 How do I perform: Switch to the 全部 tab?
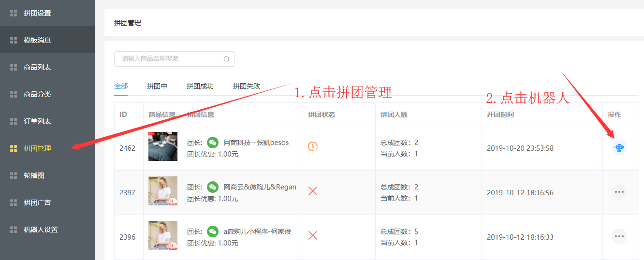121,86
